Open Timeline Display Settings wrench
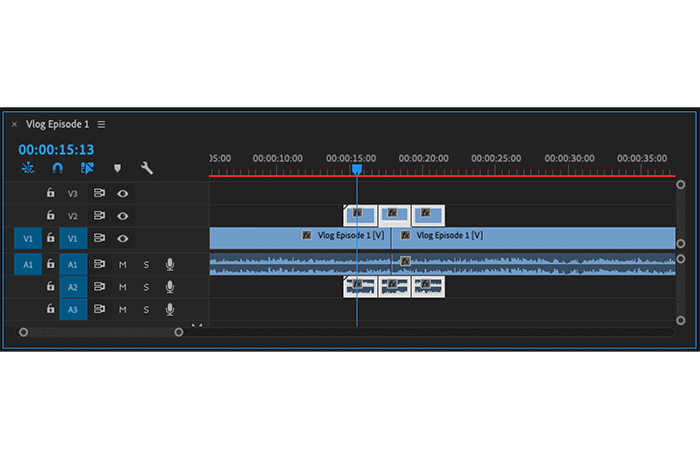 pos(146,168)
